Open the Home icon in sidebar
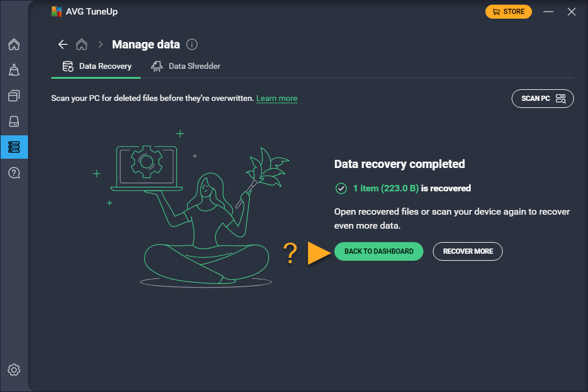The image size is (588, 392). tap(14, 44)
